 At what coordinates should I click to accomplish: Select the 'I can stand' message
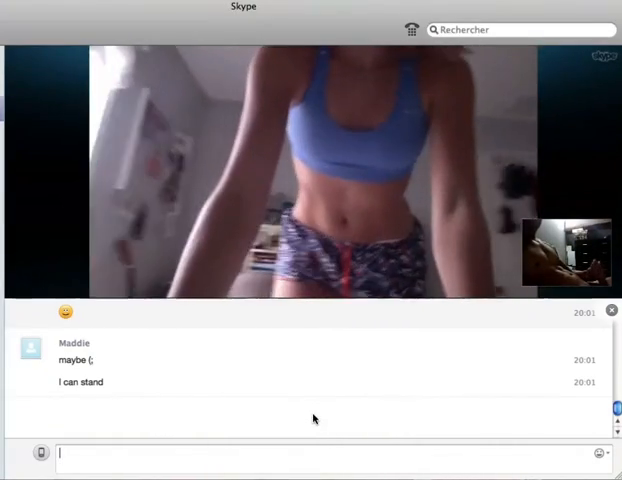(81, 382)
